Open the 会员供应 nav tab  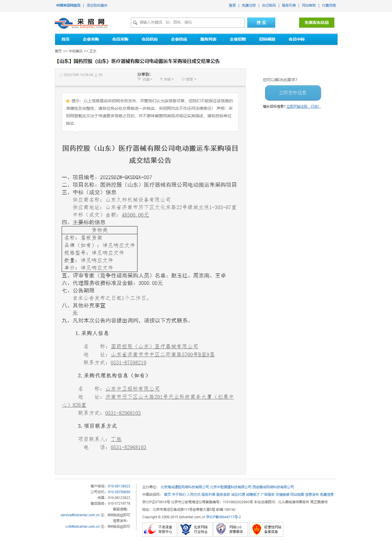click(150, 39)
